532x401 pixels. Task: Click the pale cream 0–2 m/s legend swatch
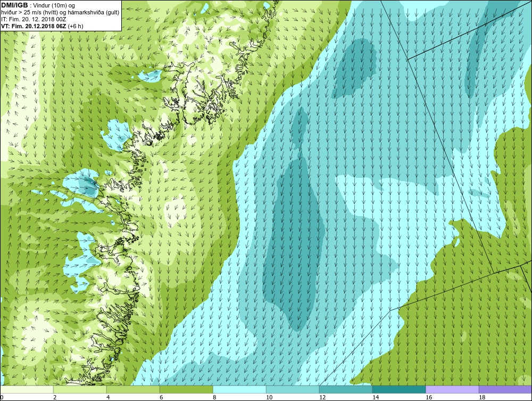point(27,389)
